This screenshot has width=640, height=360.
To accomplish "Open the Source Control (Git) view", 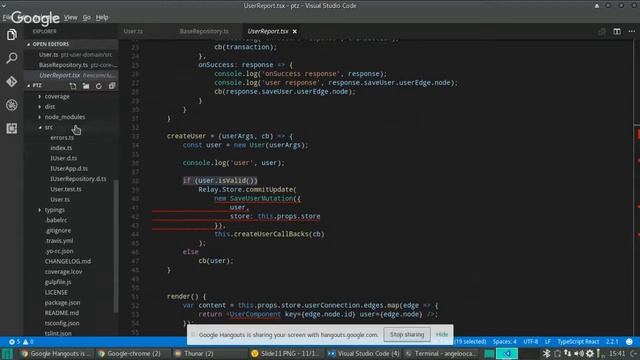I will (x=11, y=82).
